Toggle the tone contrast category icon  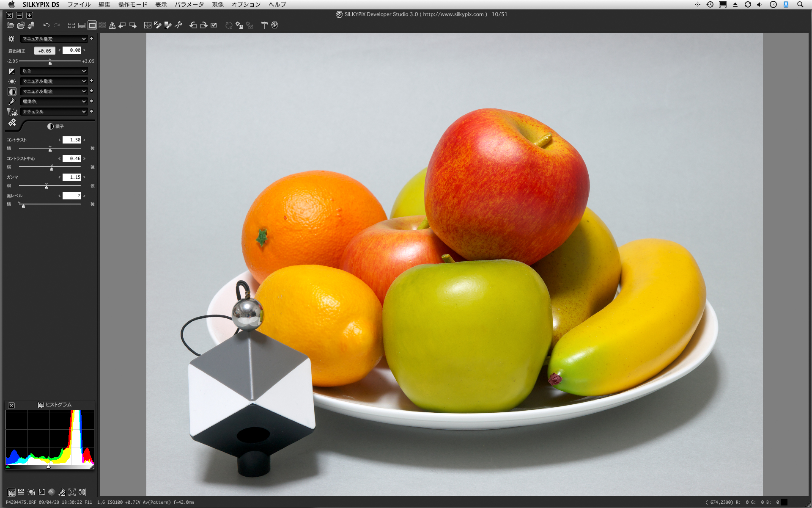tap(12, 91)
